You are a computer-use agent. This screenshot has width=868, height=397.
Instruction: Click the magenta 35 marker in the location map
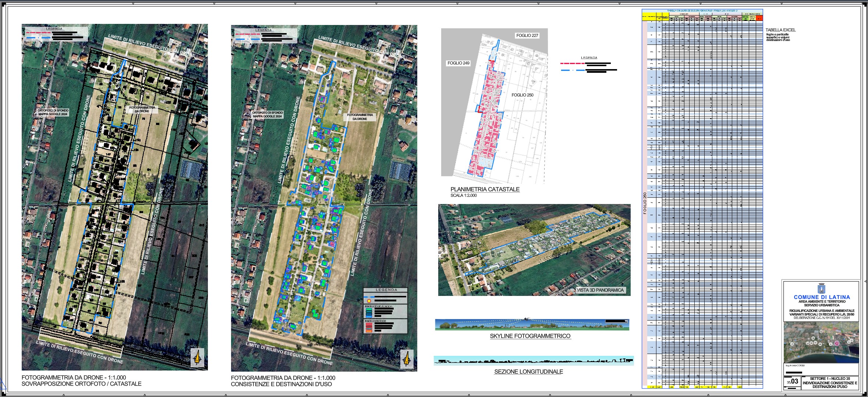coord(837,343)
